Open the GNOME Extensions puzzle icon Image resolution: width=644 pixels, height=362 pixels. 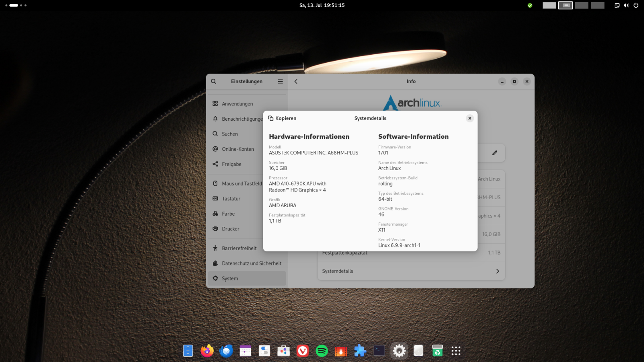coord(360,351)
